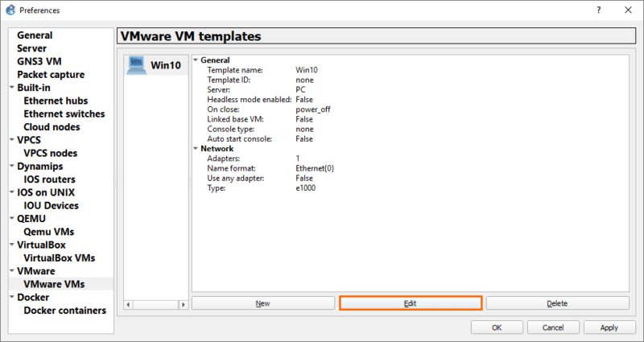Open the General preferences page
This screenshot has height=342, width=644.
(x=35, y=35)
